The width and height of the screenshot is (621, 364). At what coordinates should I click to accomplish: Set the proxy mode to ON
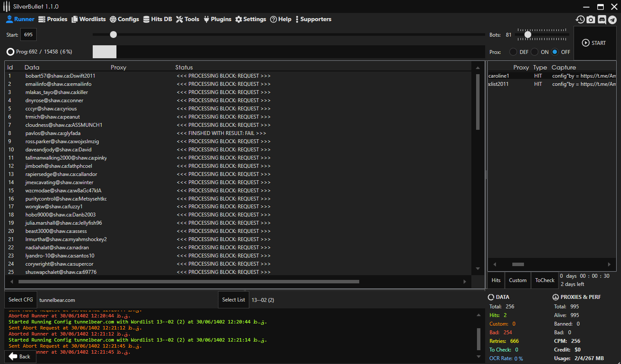535,52
